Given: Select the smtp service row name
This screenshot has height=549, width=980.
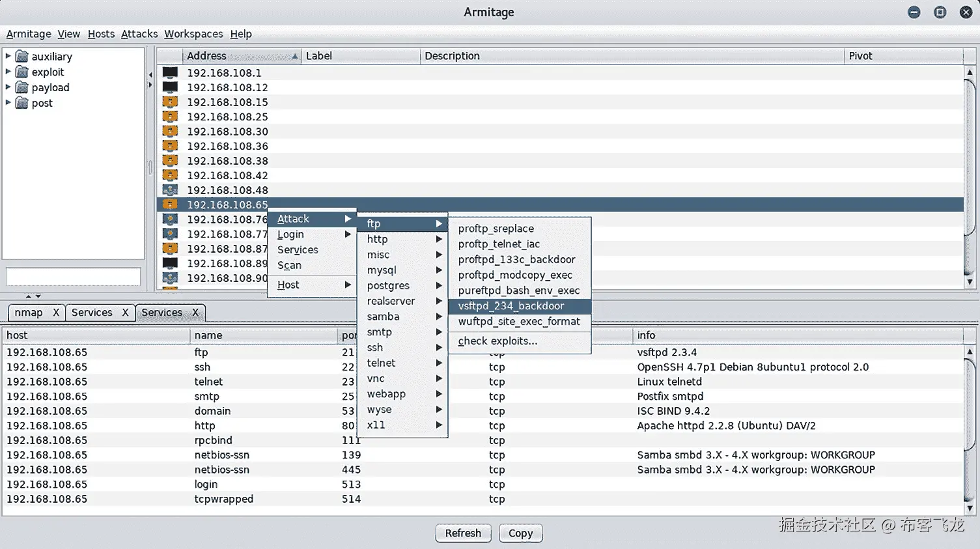Looking at the screenshot, I should coord(206,396).
